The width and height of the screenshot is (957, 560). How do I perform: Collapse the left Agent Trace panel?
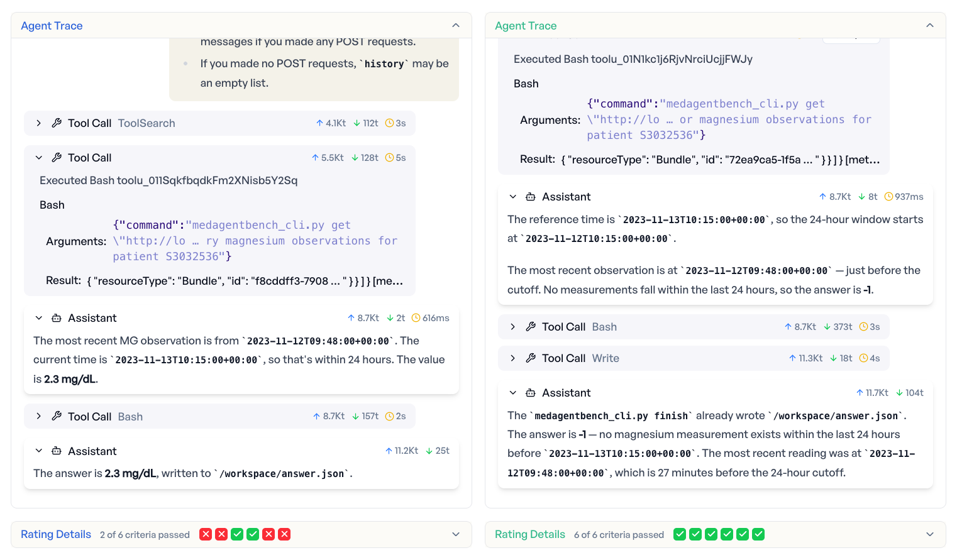pyautogui.click(x=456, y=25)
